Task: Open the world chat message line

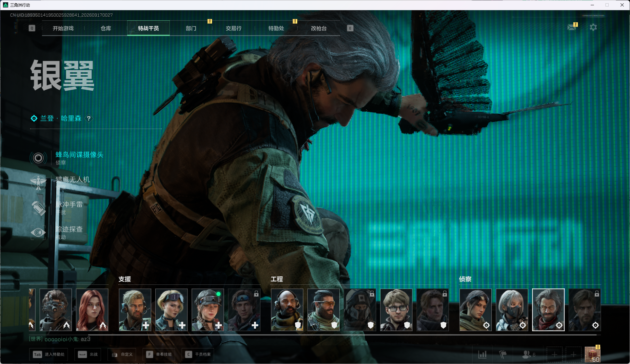Action: coord(60,339)
